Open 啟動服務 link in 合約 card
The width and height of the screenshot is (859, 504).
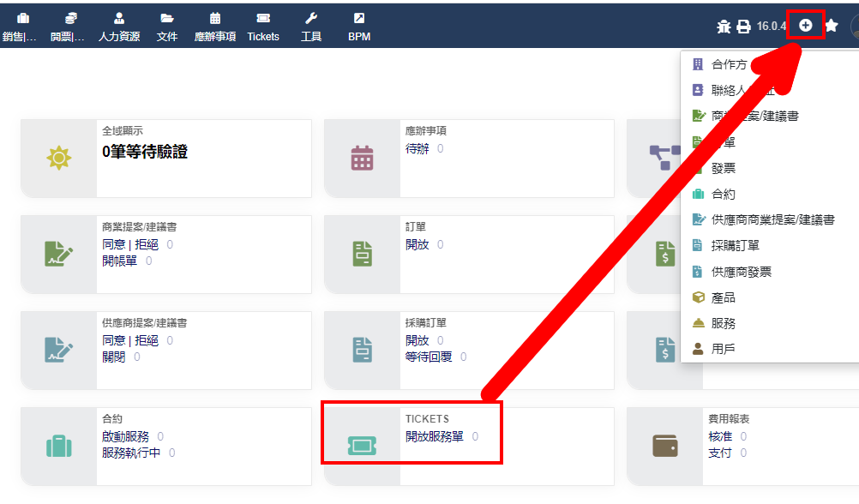[125, 436]
